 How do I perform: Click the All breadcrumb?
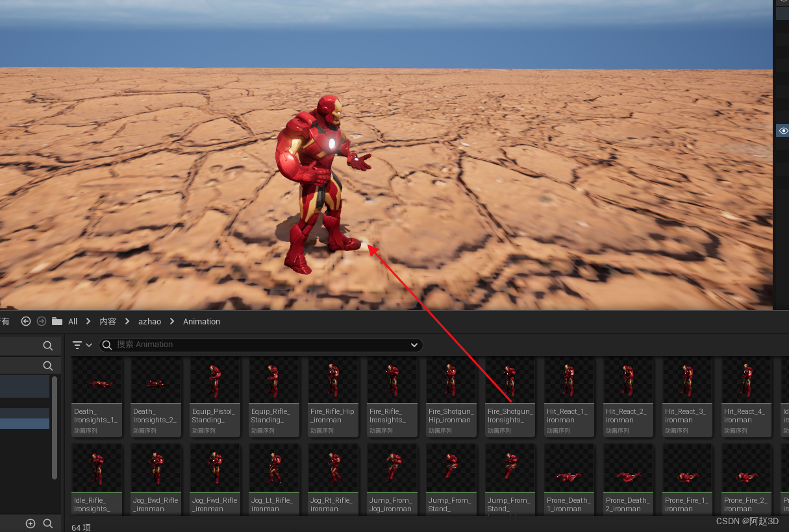[x=73, y=321]
